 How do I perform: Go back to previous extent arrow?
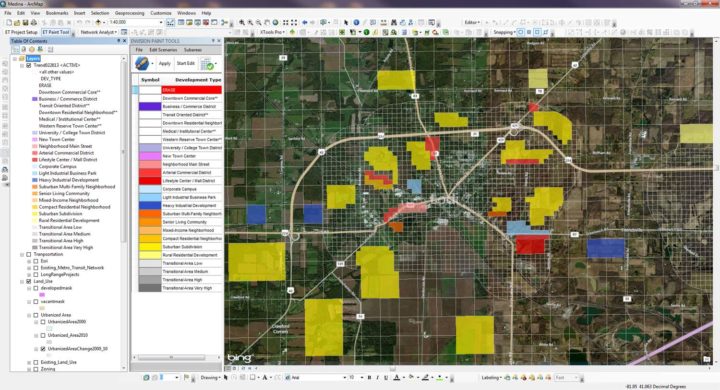tap(304, 22)
